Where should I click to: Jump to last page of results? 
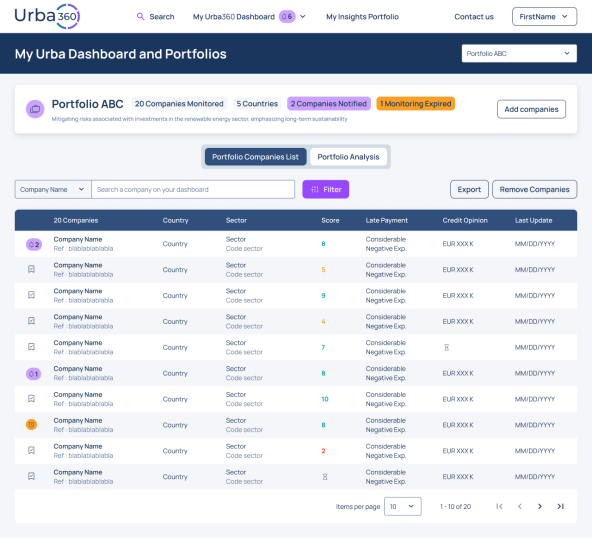coord(561,506)
